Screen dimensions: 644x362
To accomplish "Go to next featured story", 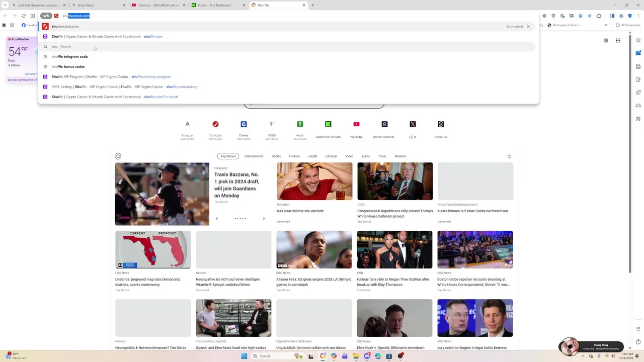I will pyautogui.click(x=264, y=219).
